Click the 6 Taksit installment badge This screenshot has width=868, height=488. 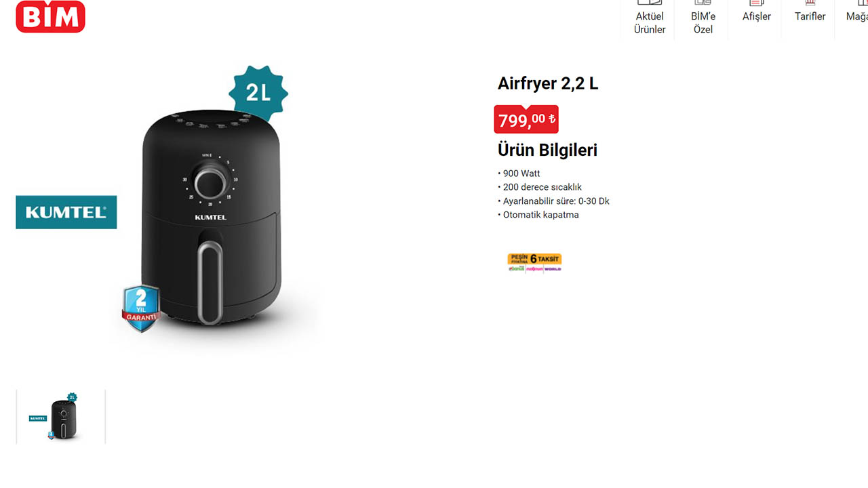(534, 262)
